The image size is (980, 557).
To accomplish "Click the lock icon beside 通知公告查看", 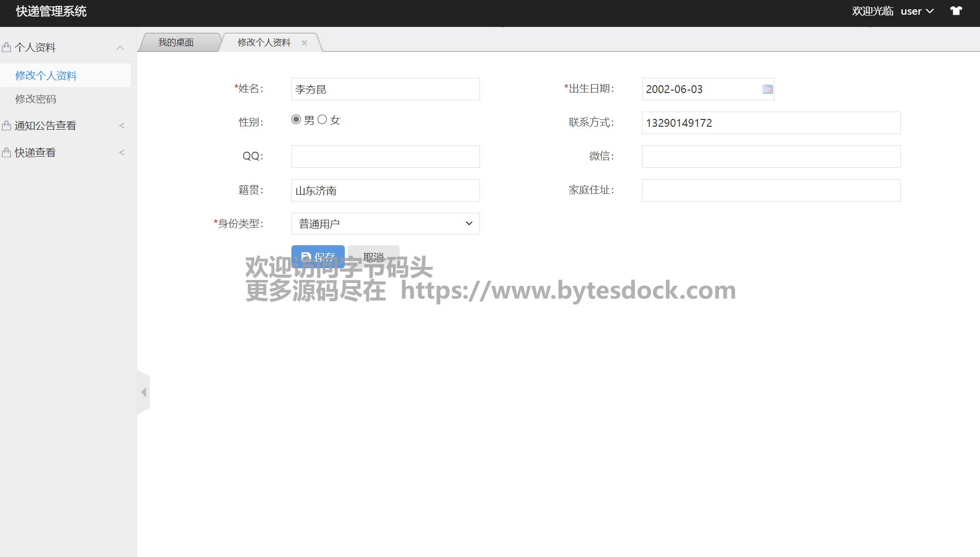I will (6, 126).
